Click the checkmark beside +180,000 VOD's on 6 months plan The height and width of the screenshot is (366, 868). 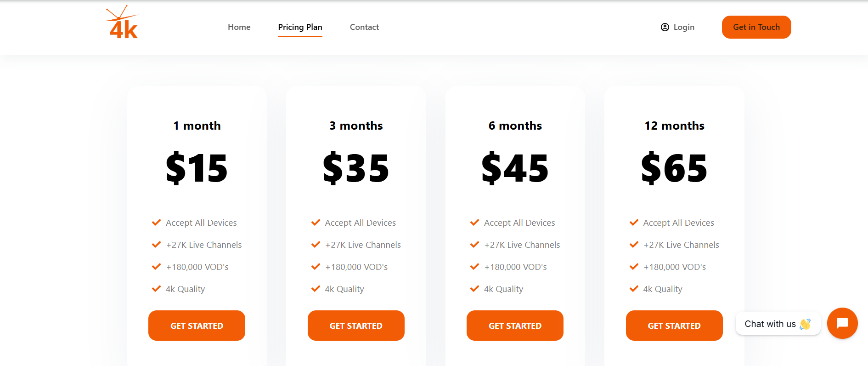(474, 266)
